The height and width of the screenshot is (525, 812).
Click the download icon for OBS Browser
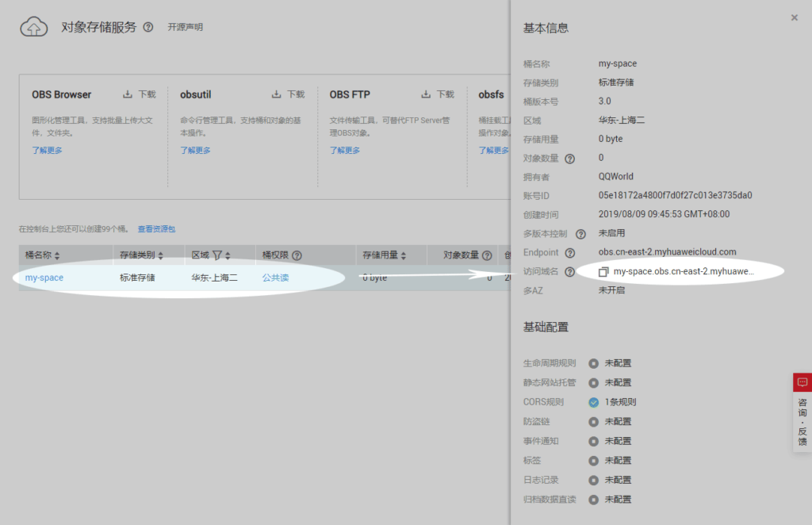click(128, 94)
